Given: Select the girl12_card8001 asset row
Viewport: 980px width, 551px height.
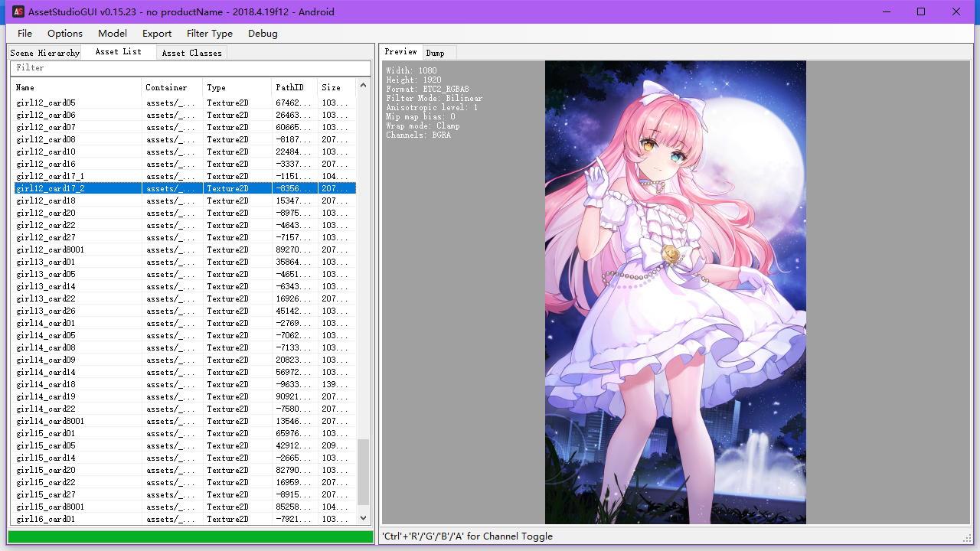Looking at the screenshot, I should click(184, 249).
